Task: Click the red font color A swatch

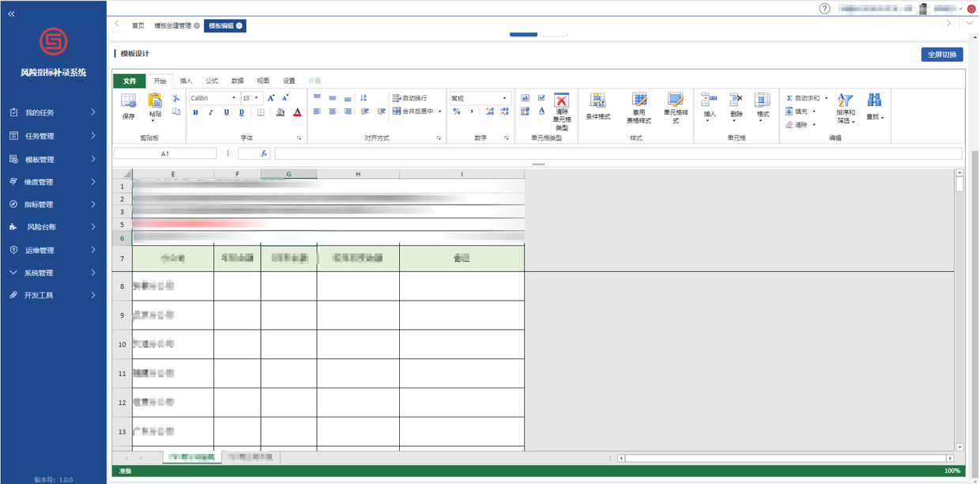Action: tap(297, 112)
